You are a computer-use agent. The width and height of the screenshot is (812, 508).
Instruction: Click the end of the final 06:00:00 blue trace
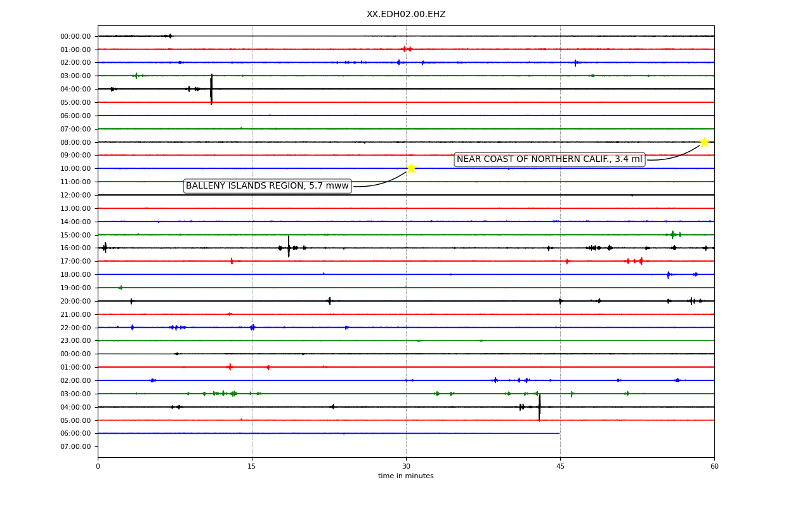(x=559, y=433)
